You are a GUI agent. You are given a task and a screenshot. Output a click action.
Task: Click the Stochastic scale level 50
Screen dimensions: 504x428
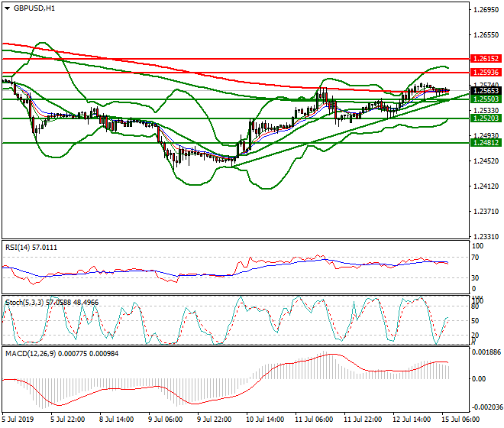pyautogui.click(x=476, y=321)
